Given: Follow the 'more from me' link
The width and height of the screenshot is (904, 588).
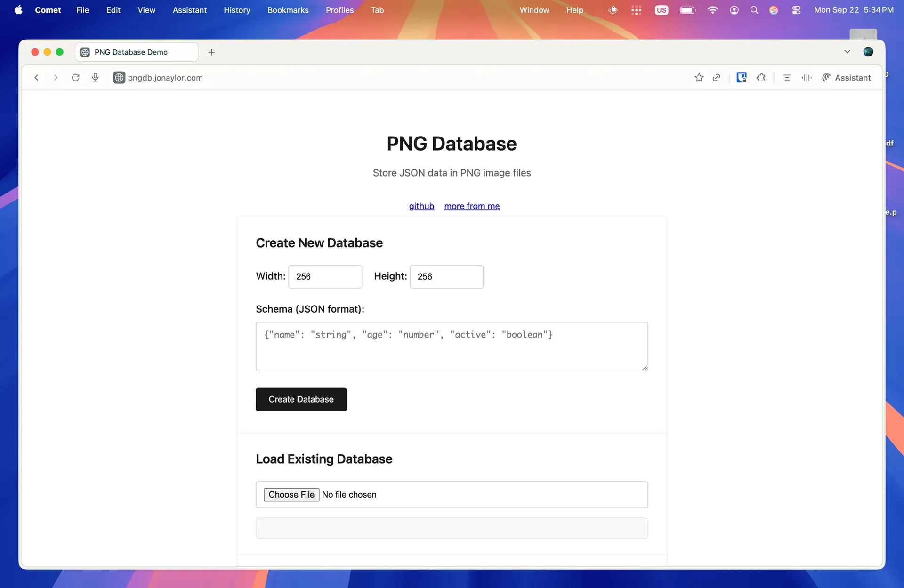Looking at the screenshot, I should pos(472,206).
